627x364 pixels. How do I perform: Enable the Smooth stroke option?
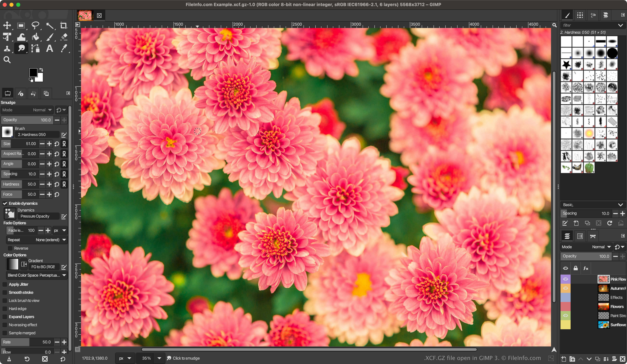coord(5,292)
